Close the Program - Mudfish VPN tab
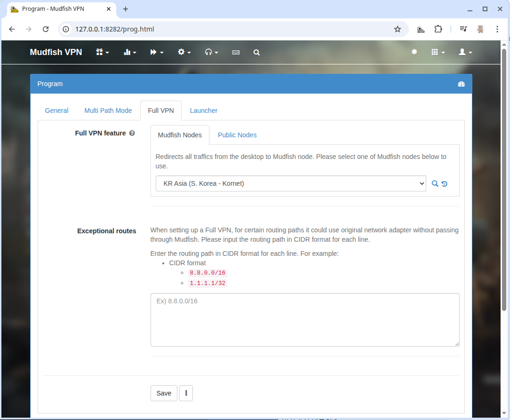The height and width of the screenshot is (420, 510). tap(109, 9)
